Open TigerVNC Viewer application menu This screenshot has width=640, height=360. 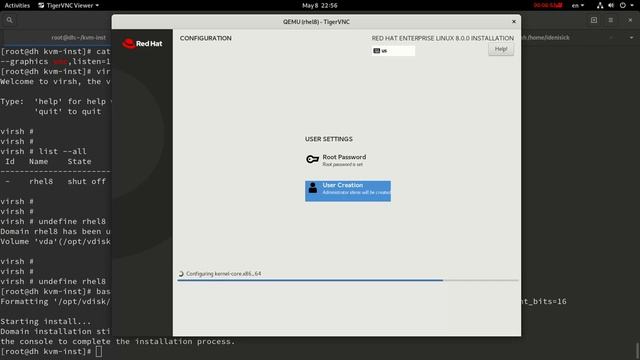69,5
